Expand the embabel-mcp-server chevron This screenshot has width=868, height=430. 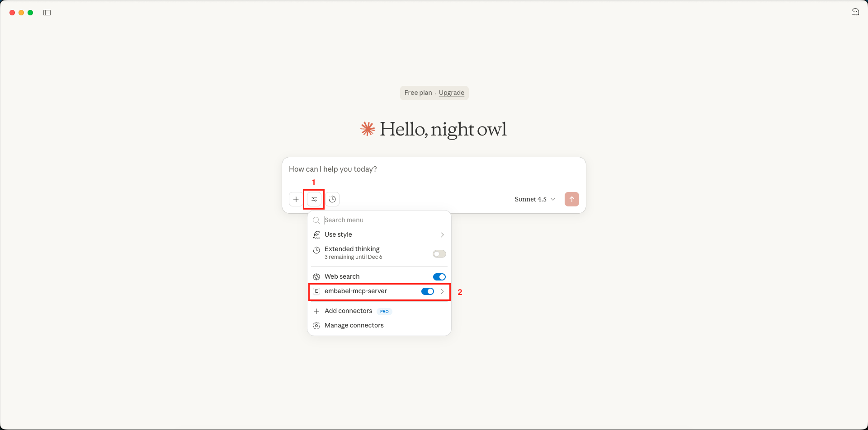pos(442,291)
